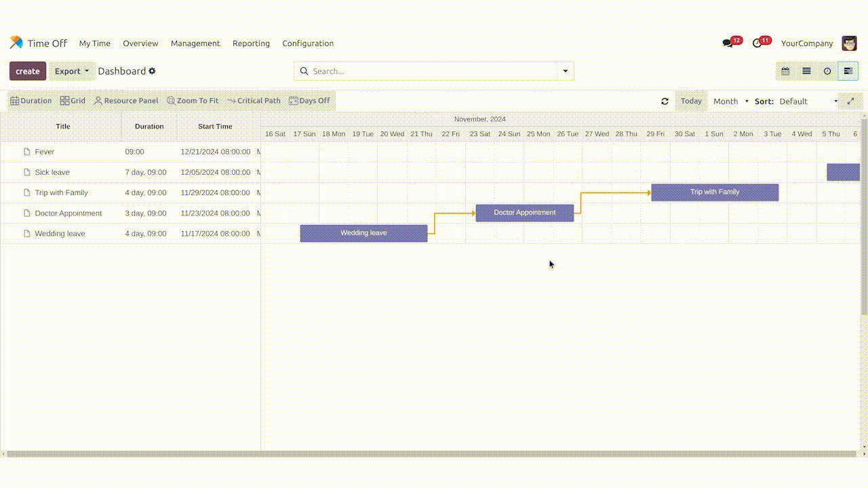Open activities clock notification icon
868x488 pixels.
[757, 43]
